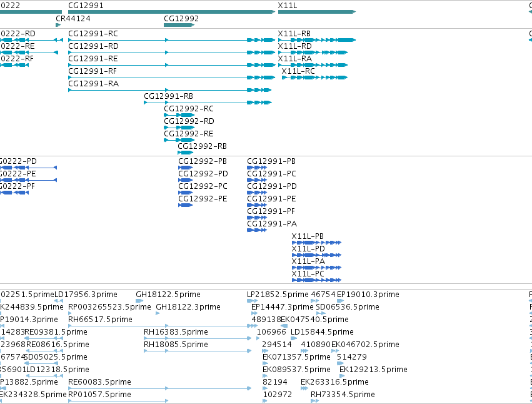532x404 pixels.
Task: Click the CG12992-RD transcript label
Action: coord(189,121)
